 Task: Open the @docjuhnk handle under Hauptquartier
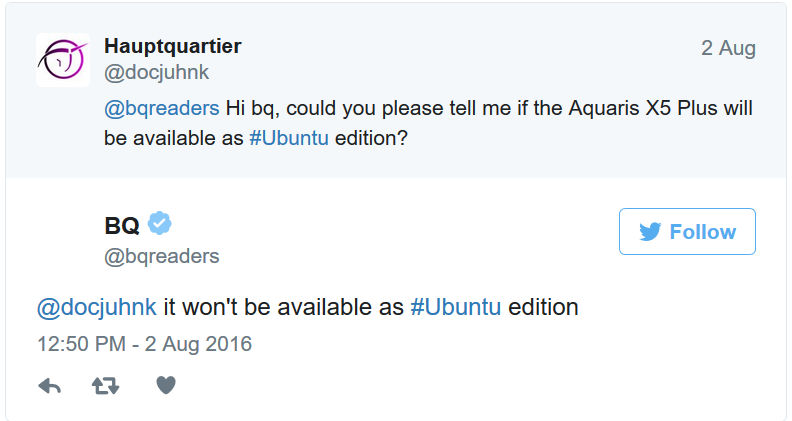tap(156, 72)
